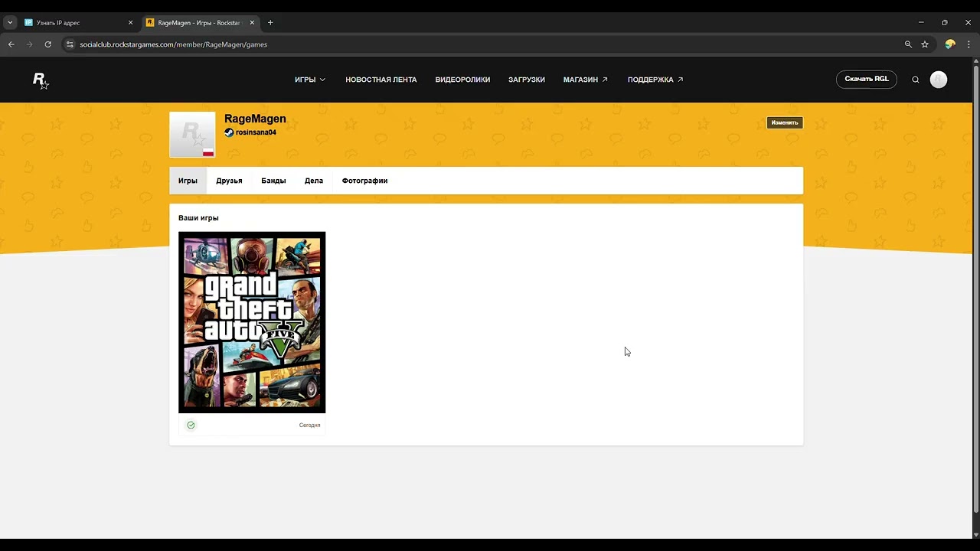Click the RageMagen profile picture
Screen dimensions: 980x551
pyautogui.click(x=192, y=135)
